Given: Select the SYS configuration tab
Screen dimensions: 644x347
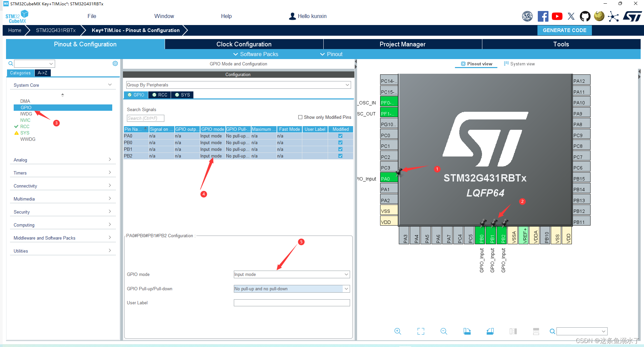Looking at the screenshot, I should point(182,95).
